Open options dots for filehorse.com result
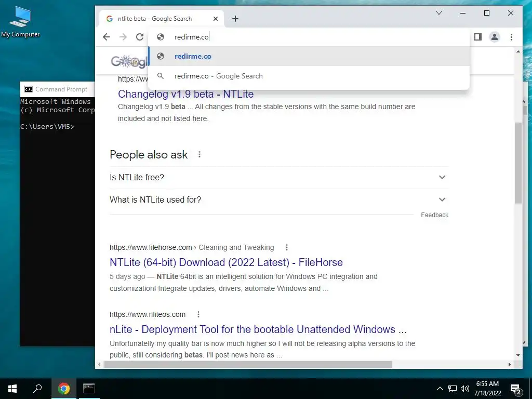The image size is (532, 399). tap(287, 247)
